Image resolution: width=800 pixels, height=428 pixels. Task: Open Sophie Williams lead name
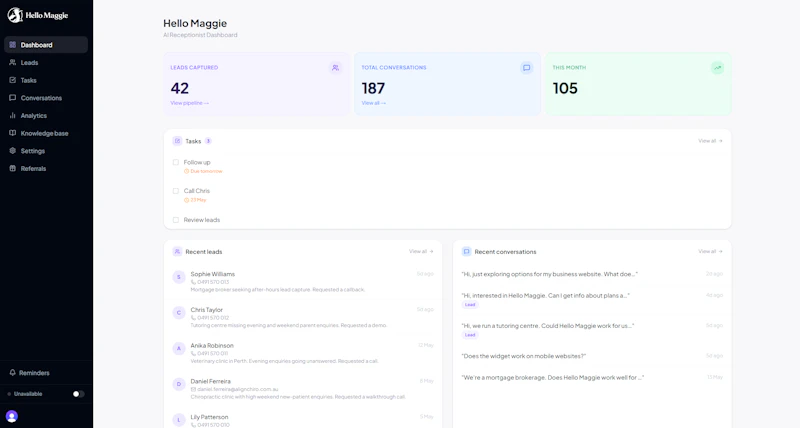click(213, 274)
